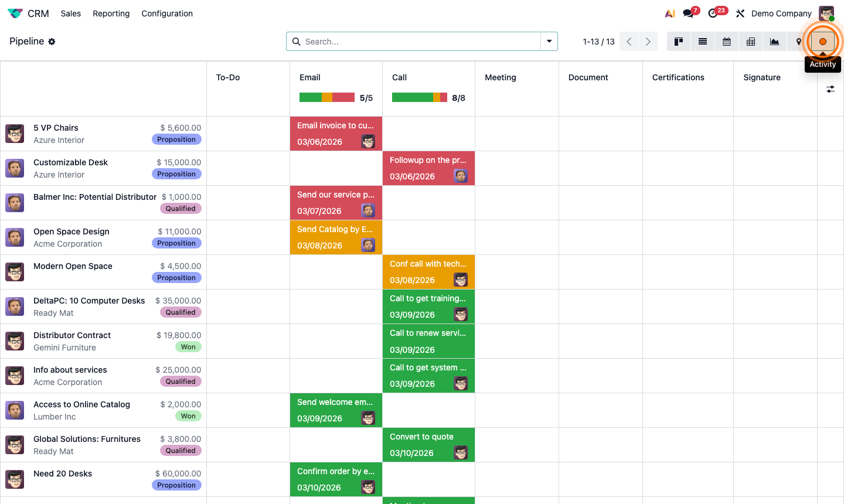Open the activities clock with 23 notifications
This screenshot has width=844, height=504.
coord(714,13)
